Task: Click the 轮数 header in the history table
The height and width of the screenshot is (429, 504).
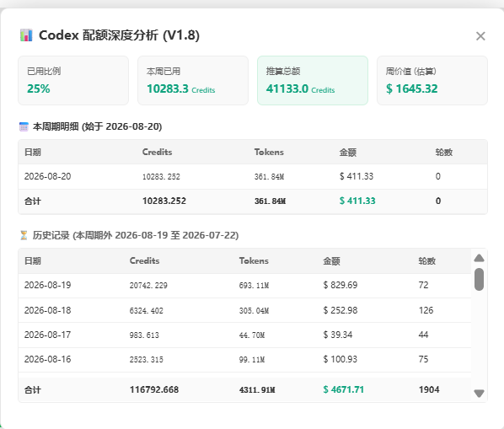Action: tap(426, 261)
